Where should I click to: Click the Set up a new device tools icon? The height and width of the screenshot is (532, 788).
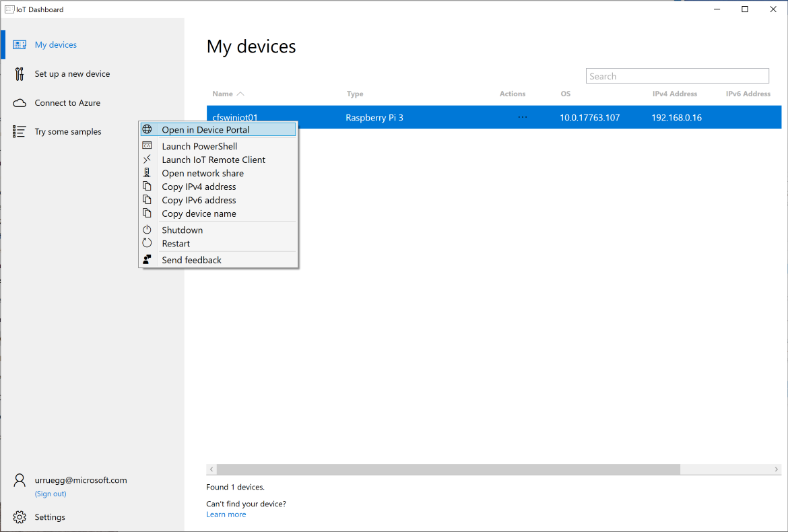click(x=19, y=74)
